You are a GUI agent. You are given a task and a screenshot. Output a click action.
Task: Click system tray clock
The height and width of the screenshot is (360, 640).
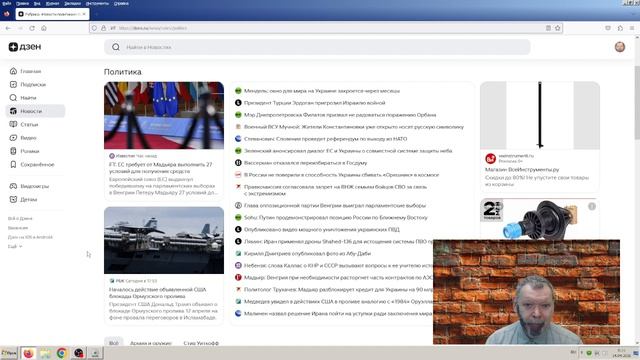pos(621,353)
